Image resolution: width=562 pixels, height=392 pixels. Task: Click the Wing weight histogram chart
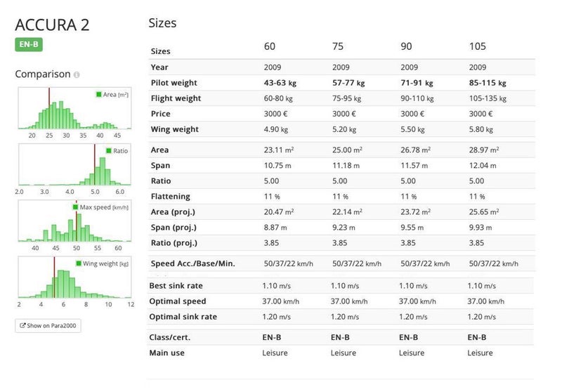(x=75, y=277)
